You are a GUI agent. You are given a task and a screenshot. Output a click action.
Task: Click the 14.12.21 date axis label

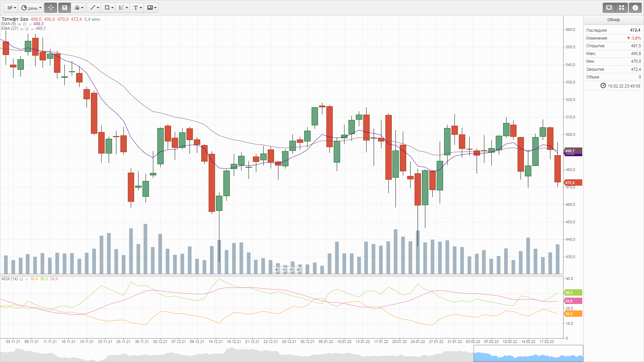coord(215,342)
